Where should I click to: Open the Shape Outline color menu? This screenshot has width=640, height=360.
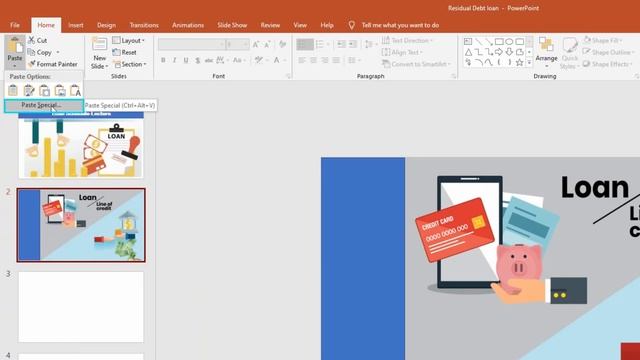coord(608,52)
